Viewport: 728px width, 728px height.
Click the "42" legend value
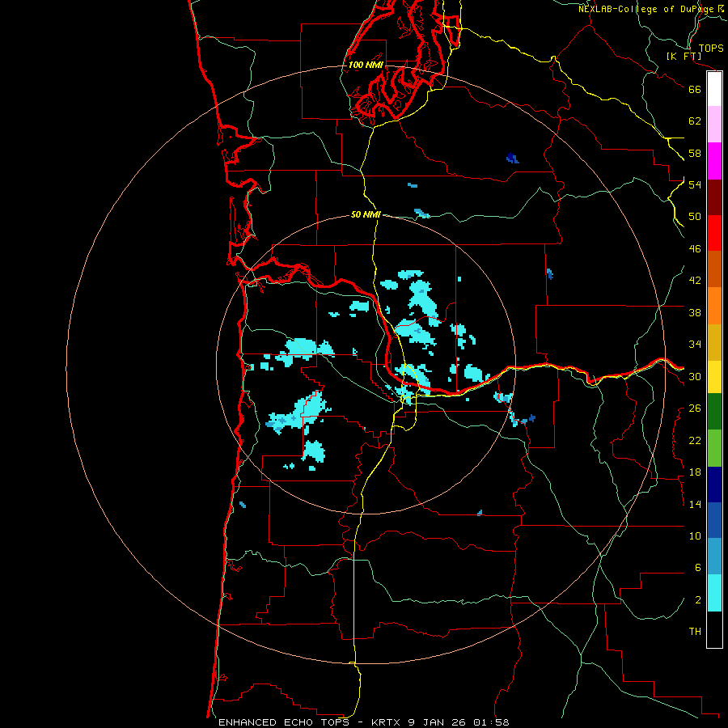click(x=695, y=281)
